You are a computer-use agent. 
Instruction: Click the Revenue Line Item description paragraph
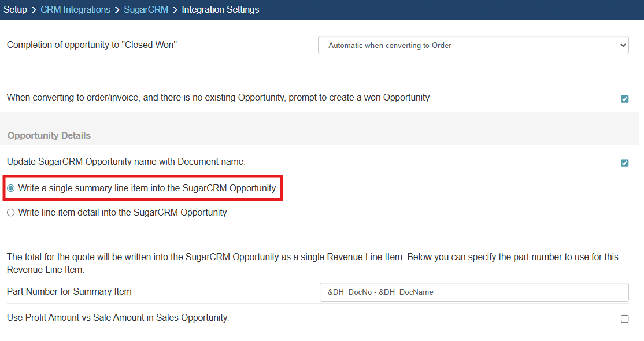[312, 263]
